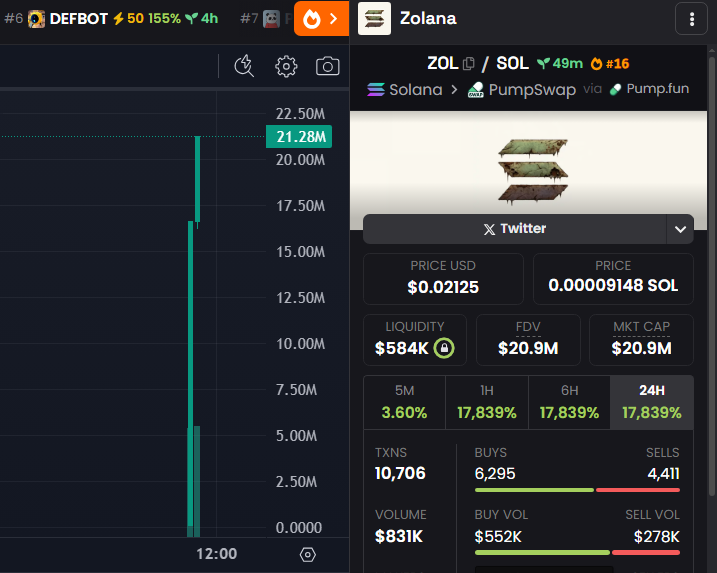Image resolution: width=717 pixels, height=573 pixels.
Task: Click the Solana chain link
Action: (x=405, y=89)
